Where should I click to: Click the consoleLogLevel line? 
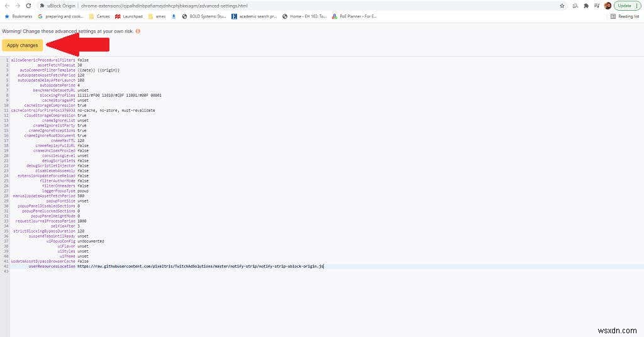[x=65, y=156]
